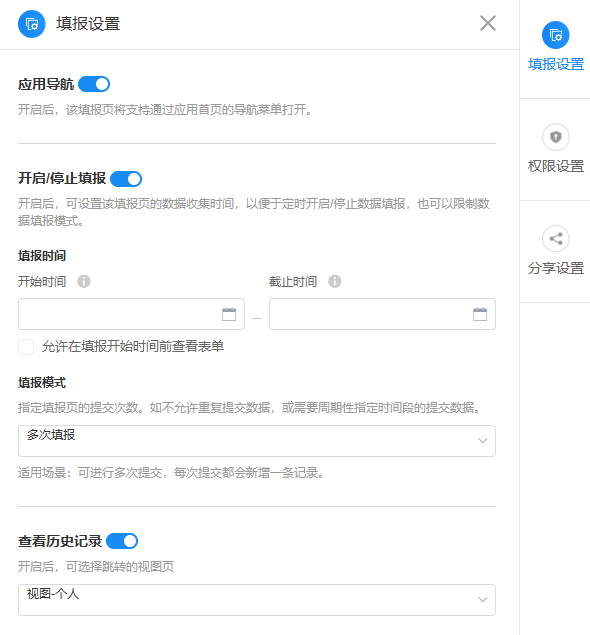
Task: Switch to the 分享设置 tab label
Action: pos(556,268)
